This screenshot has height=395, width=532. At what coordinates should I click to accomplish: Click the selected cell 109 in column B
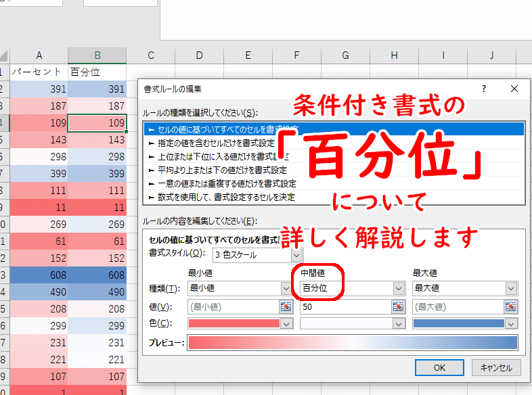[97, 122]
